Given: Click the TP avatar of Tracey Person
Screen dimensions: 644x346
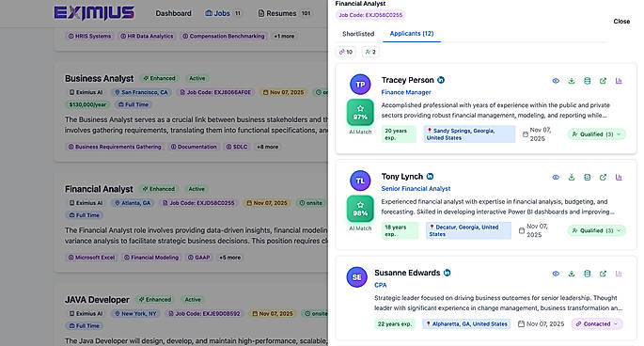Looking at the screenshot, I should click(x=360, y=85).
